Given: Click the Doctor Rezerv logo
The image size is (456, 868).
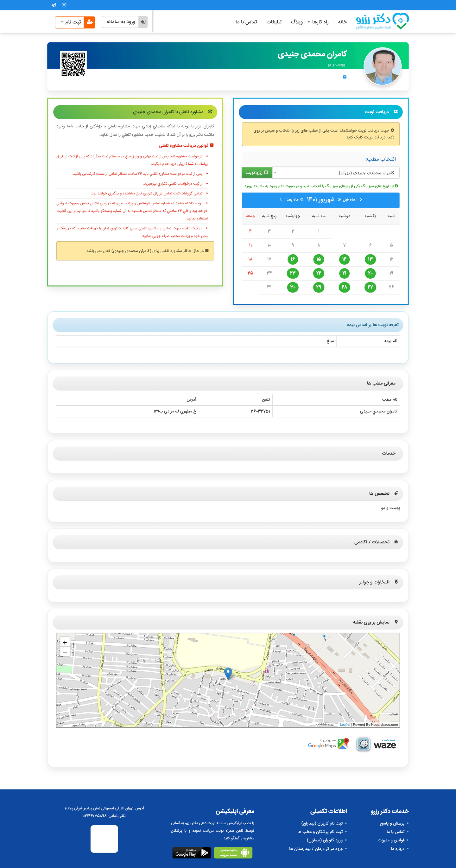Looking at the screenshot, I should 382,21.
